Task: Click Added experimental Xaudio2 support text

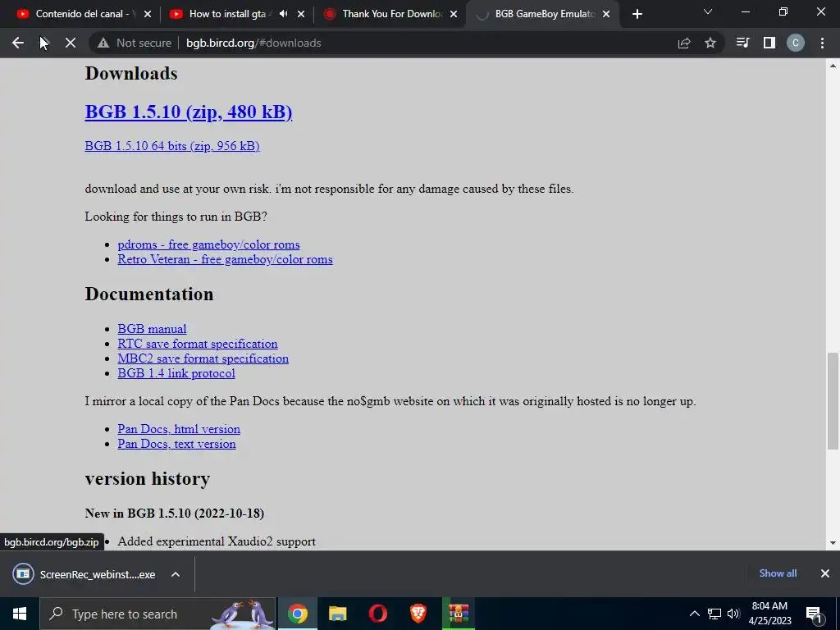Action: point(217,541)
